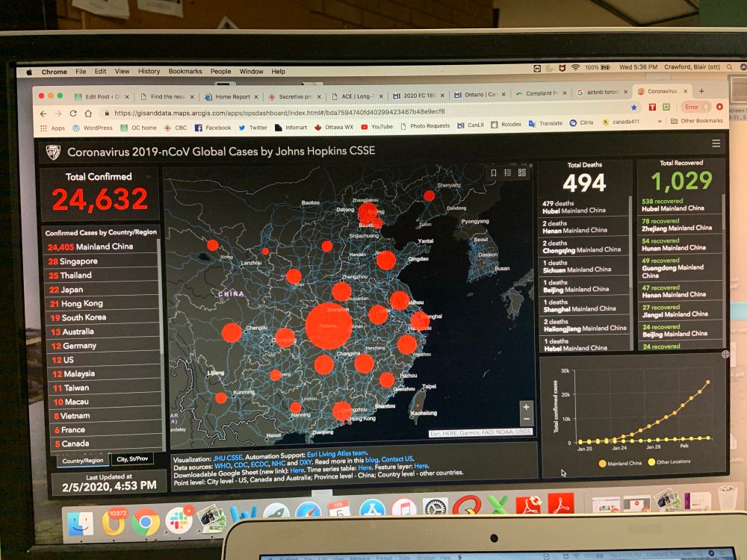Open the Chrome Bookmarks menu
The height and width of the screenshot is (560, 747).
point(185,72)
